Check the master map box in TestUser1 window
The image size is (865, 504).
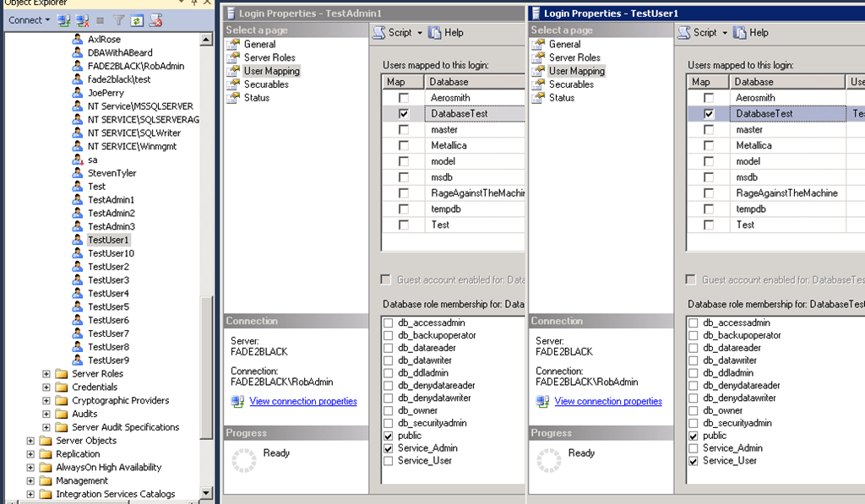click(x=709, y=129)
